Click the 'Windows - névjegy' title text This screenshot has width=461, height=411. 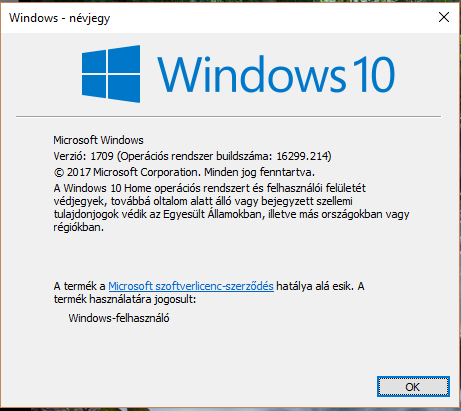59,18
